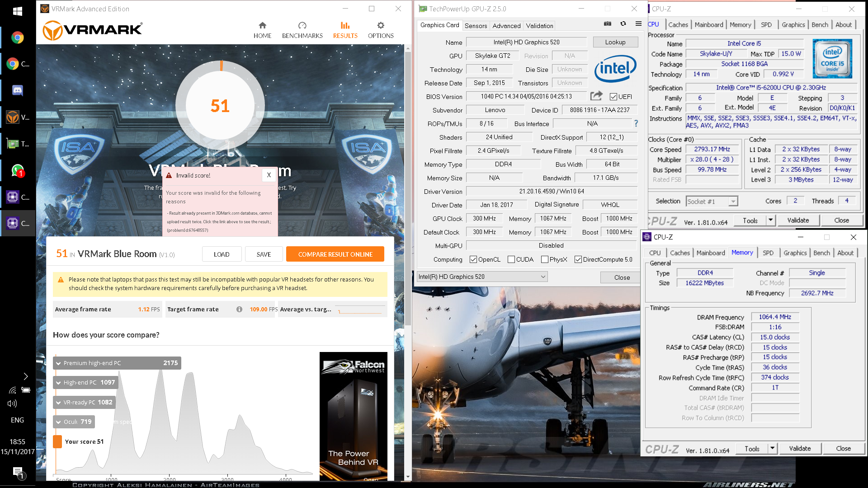Click the warning icon in the VR notice
This screenshot has width=868, height=488.
click(61, 280)
